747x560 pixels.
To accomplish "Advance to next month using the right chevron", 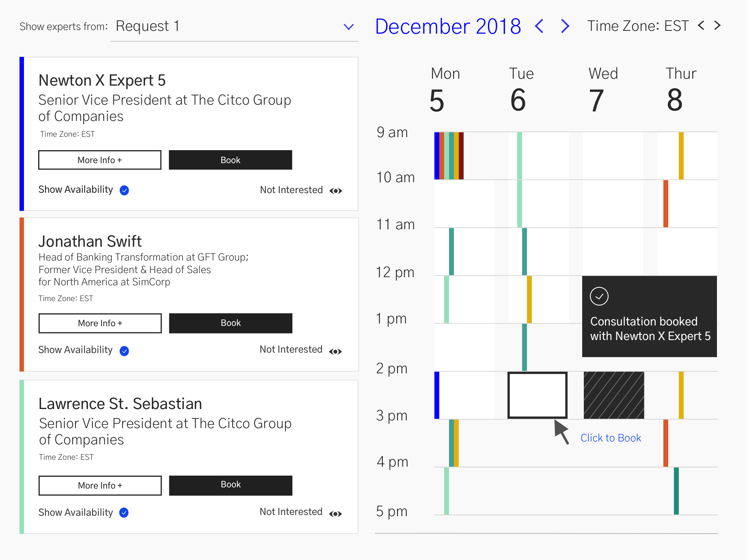I will pyautogui.click(x=564, y=26).
